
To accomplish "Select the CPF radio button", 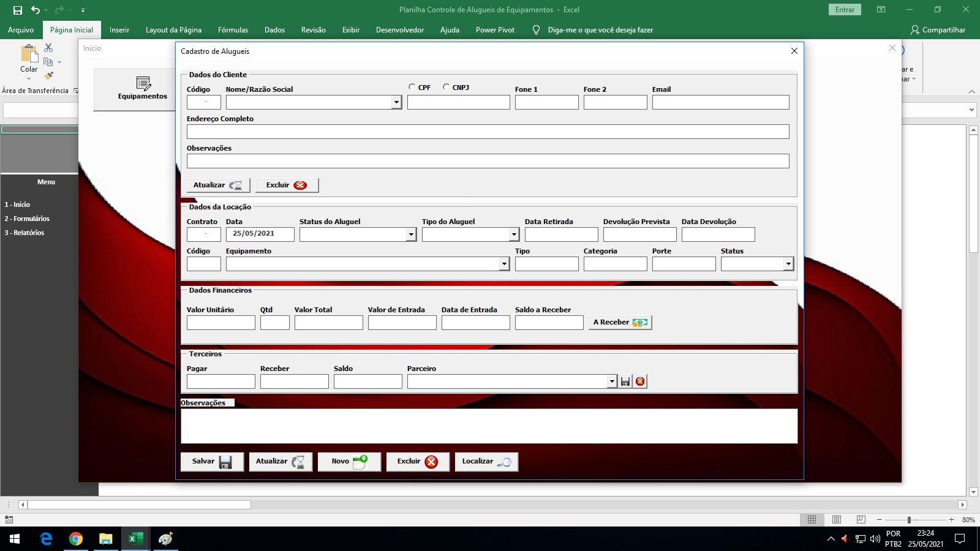I will pos(412,87).
